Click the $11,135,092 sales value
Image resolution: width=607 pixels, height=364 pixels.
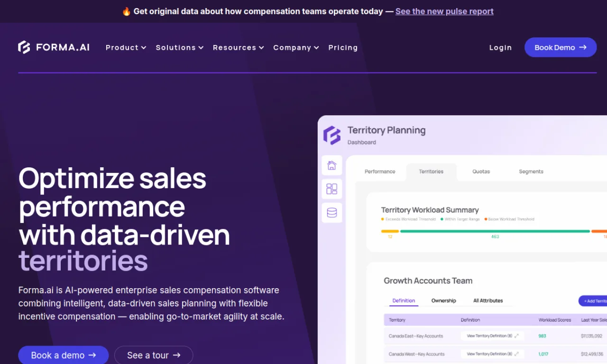point(592,336)
